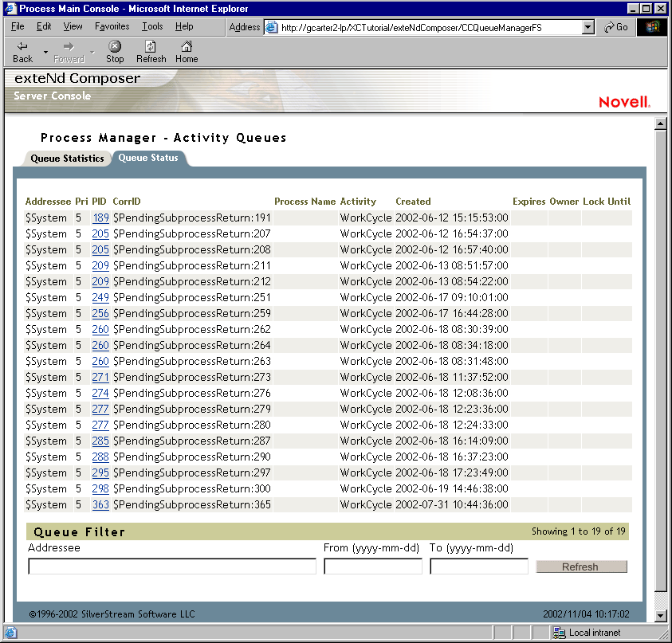This screenshot has width=672, height=643.
Task: Click $PendingSubprocessReturn:365 CorrID cell
Action: pos(192,504)
